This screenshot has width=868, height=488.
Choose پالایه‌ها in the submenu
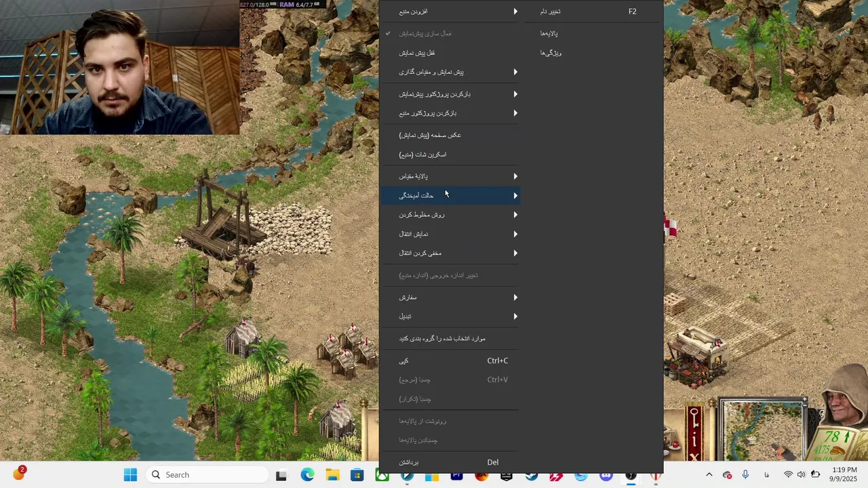(591, 33)
